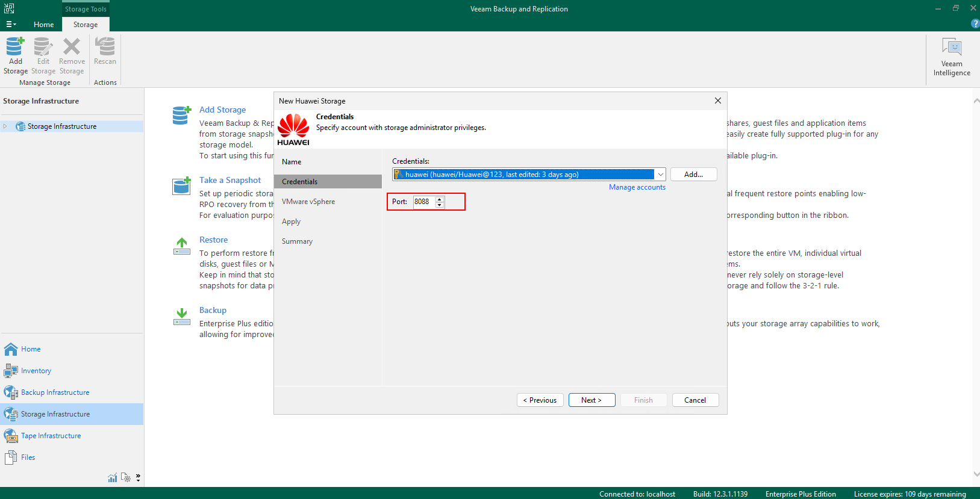
Task: Click the Take a Snapshot link
Action: (230, 180)
